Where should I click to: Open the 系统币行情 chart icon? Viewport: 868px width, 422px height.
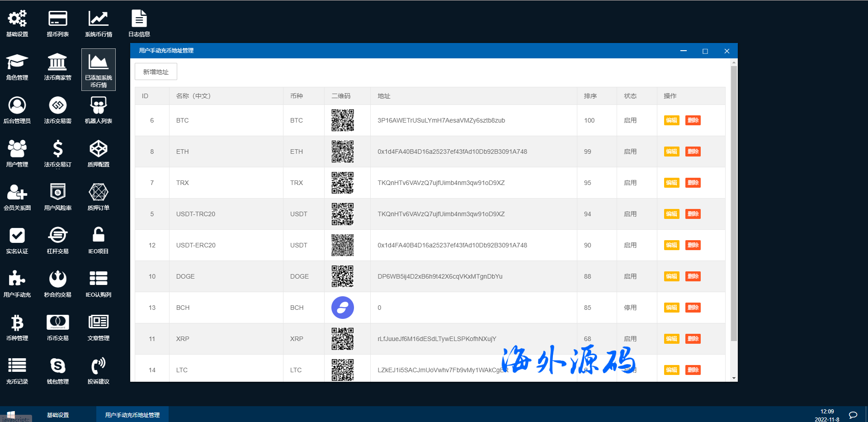[x=99, y=19]
